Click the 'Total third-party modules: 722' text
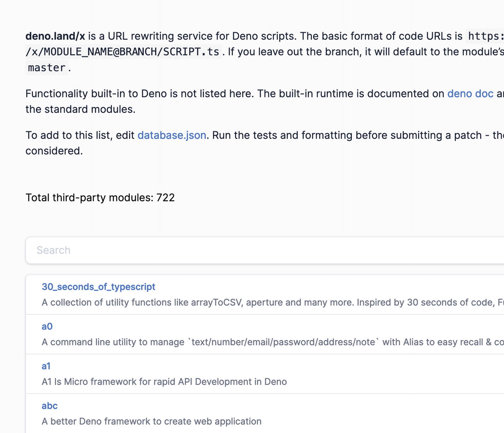Image resolution: width=504 pixels, height=433 pixels. pos(100,198)
